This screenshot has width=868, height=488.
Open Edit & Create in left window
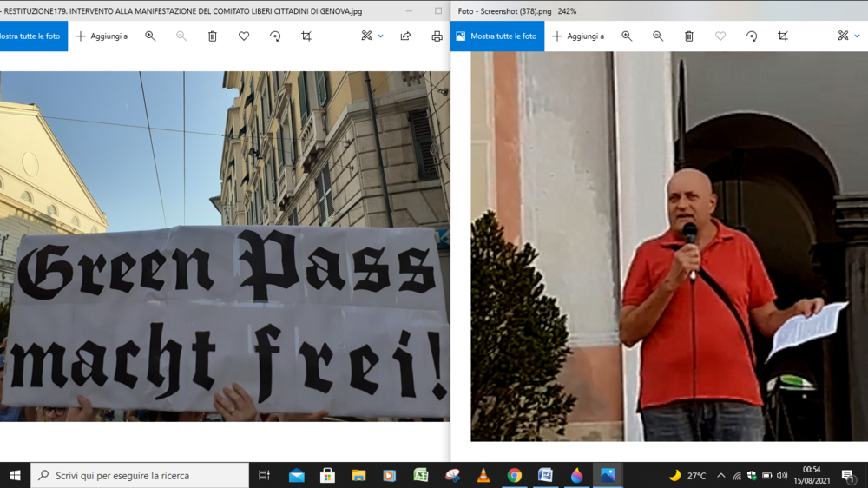click(x=366, y=36)
